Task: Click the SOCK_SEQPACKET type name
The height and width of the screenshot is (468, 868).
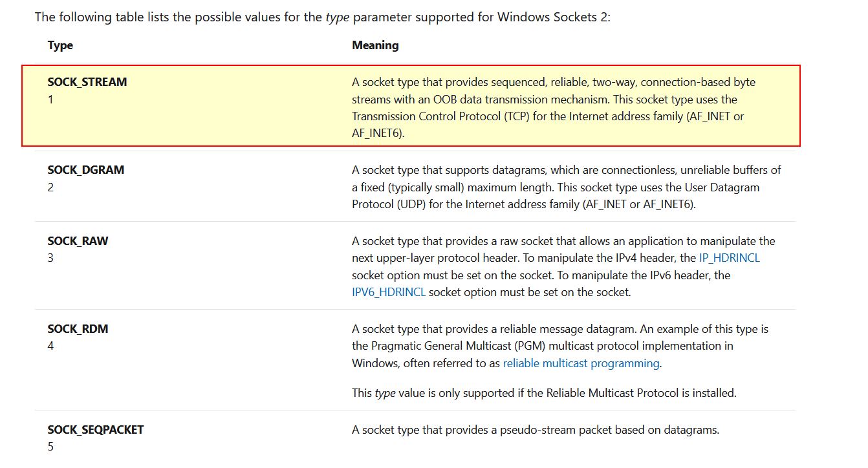Action: click(x=96, y=429)
